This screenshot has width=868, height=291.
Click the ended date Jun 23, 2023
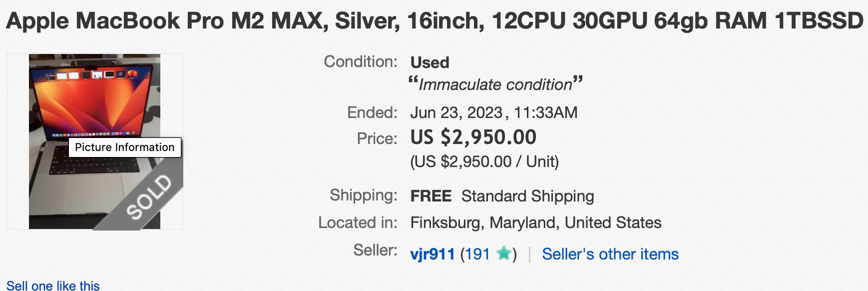tap(456, 112)
